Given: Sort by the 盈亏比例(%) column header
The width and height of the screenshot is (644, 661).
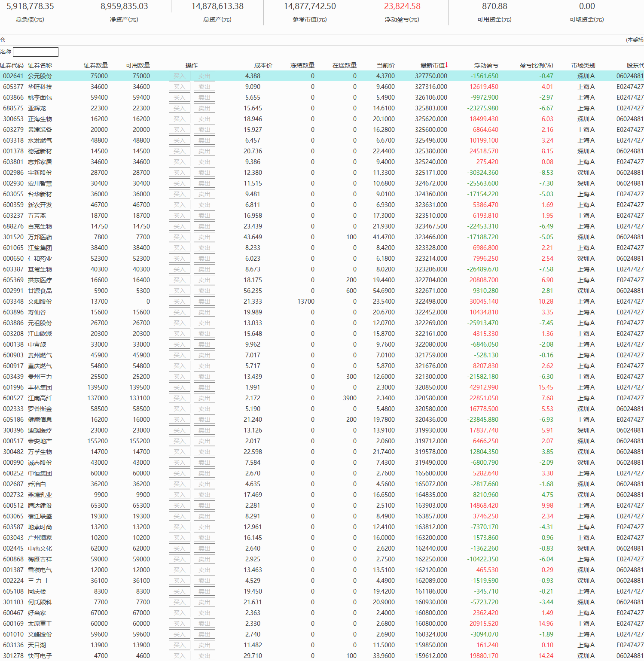Looking at the screenshot, I should (x=537, y=65).
